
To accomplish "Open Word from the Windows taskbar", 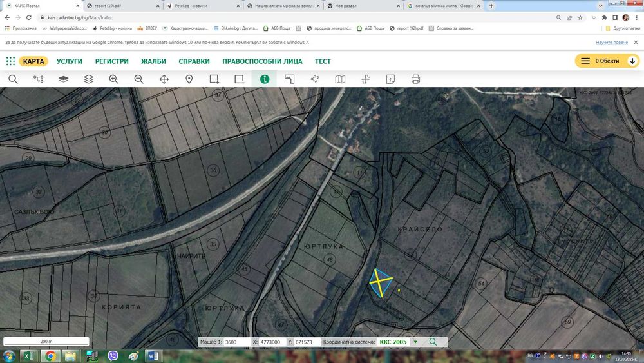I will (x=153, y=355).
